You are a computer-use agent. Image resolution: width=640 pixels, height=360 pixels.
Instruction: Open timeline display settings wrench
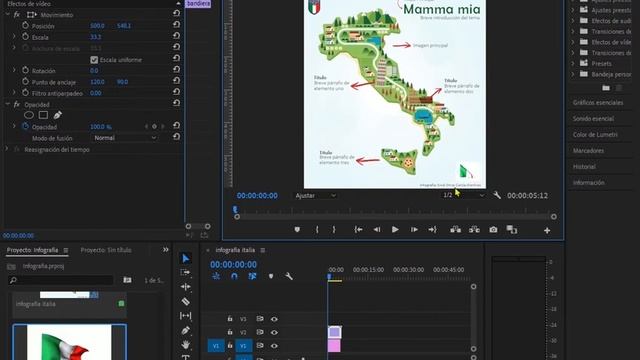click(289, 276)
